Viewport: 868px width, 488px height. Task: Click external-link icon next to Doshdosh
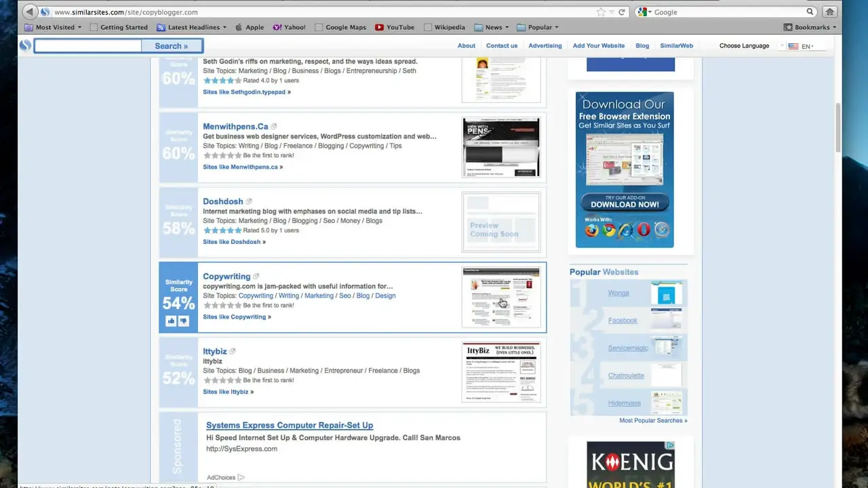(249, 201)
